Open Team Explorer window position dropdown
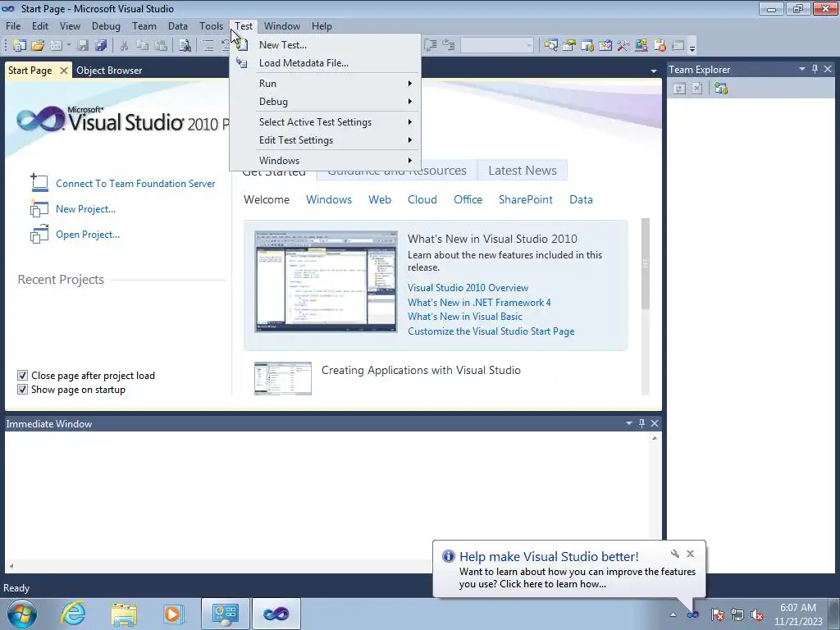840x630 pixels. point(802,69)
